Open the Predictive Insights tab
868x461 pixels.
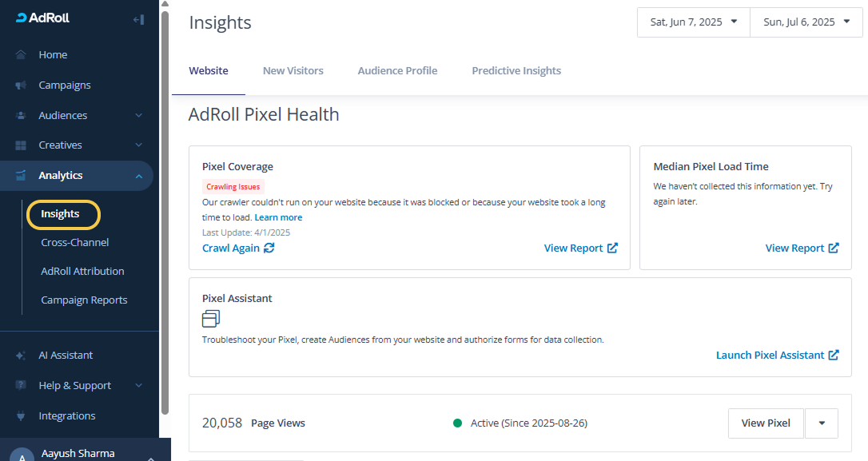tap(516, 71)
